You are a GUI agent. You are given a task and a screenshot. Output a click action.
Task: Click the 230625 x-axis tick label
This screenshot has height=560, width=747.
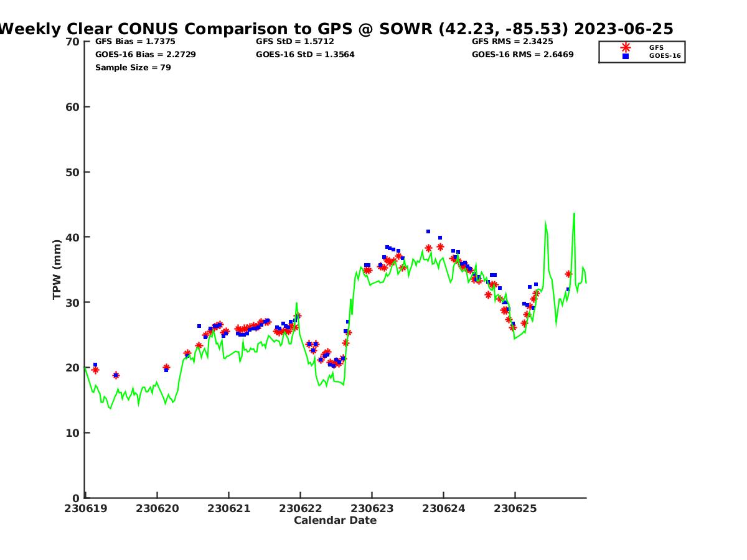515,508
